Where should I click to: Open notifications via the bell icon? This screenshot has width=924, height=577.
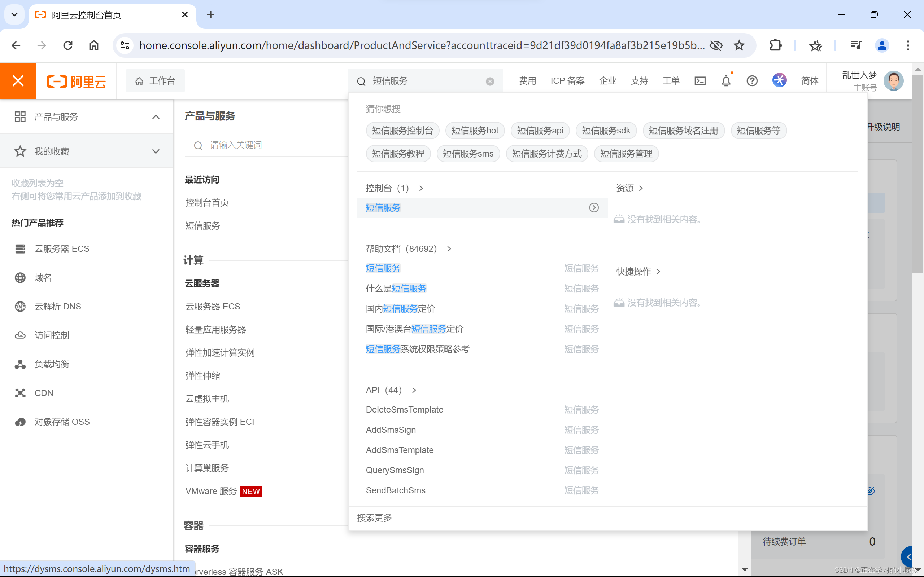point(725,80)
